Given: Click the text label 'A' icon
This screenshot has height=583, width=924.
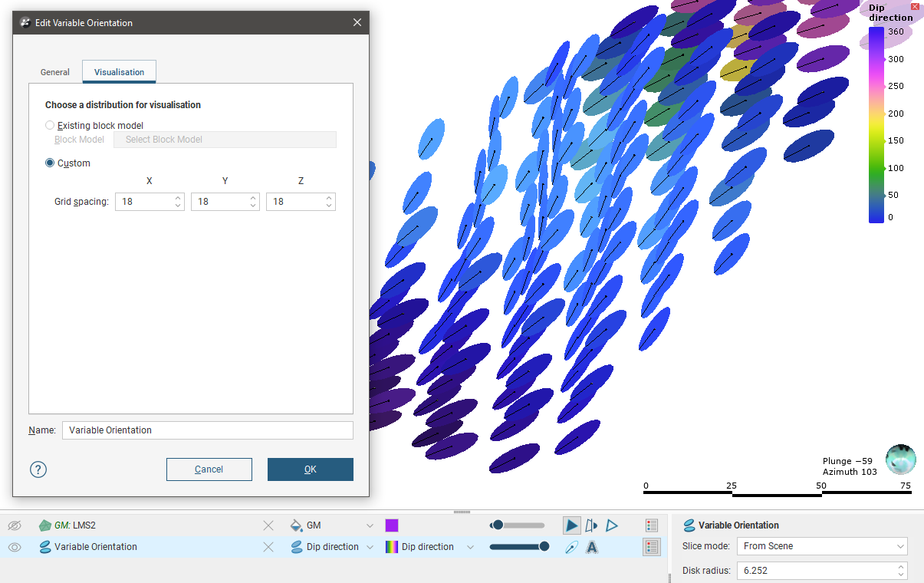Looking at the screenshot, I should click(592, 547).
